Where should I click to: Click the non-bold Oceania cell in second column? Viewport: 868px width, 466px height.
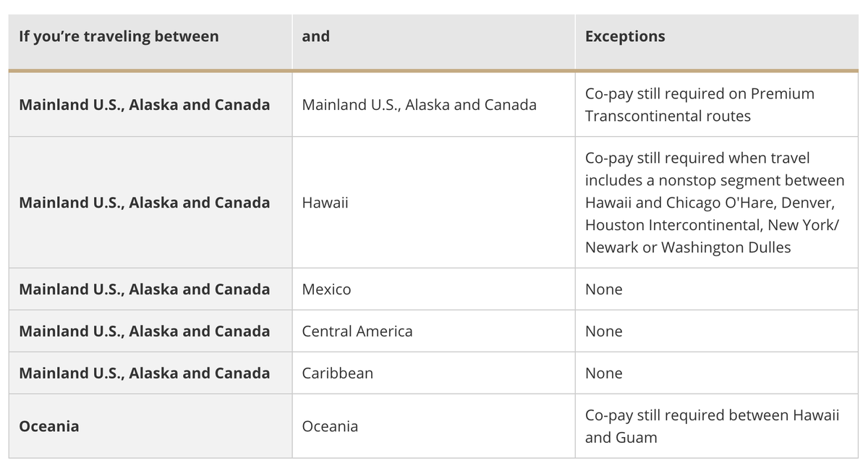click(330, 426)
